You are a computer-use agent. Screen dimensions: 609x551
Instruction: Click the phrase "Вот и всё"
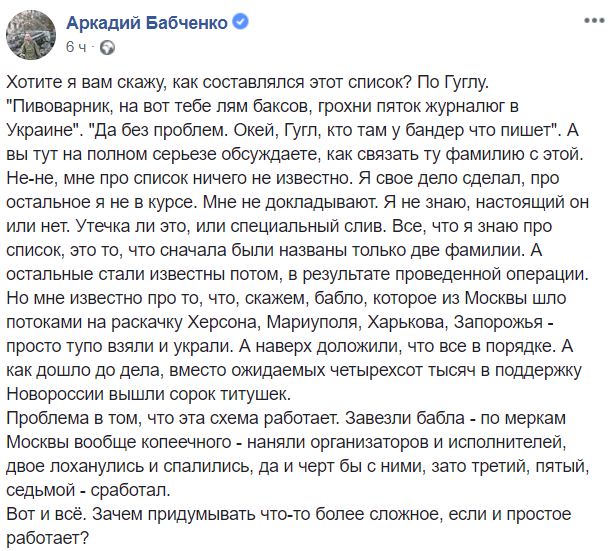pyautogui.click(x=45, y=514)
